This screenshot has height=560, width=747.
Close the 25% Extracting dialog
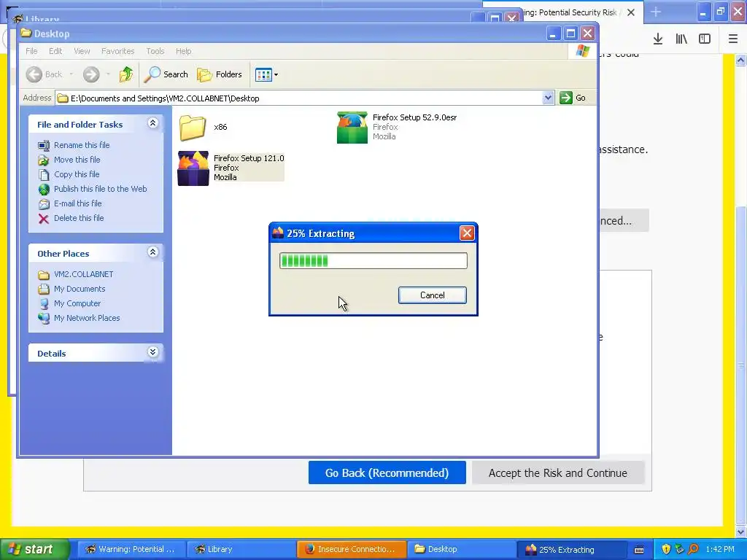pyautogui.click(x=466, y=233)
